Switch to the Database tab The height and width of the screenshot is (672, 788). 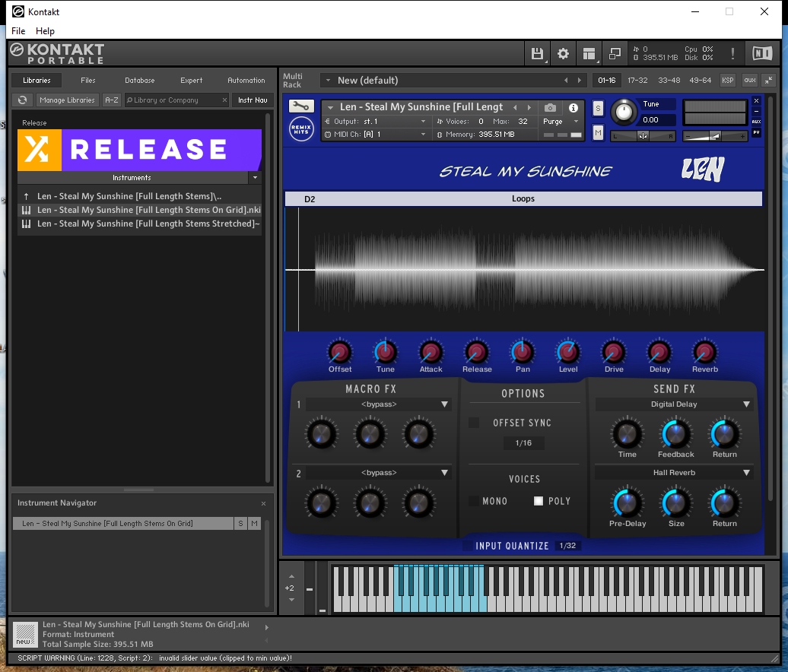point(140,81)
